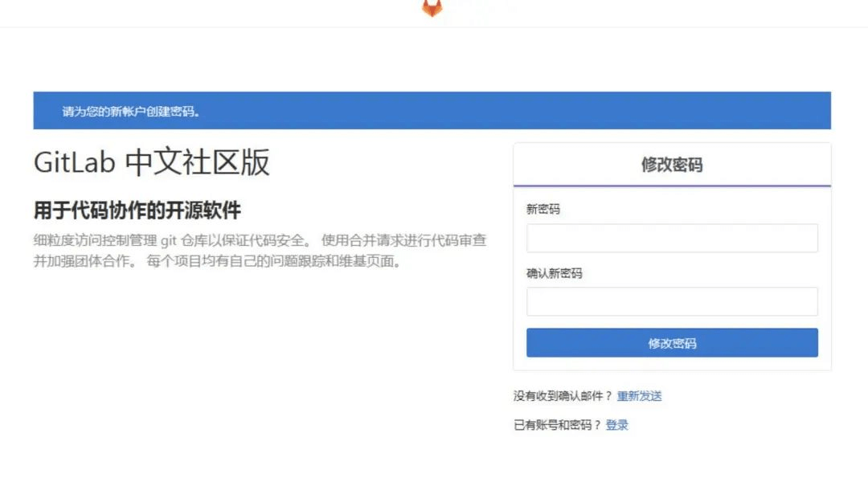This screenshot has height=478, width=868.
Task: Click the text 已有账号和密码？
Action: (557, 426)
